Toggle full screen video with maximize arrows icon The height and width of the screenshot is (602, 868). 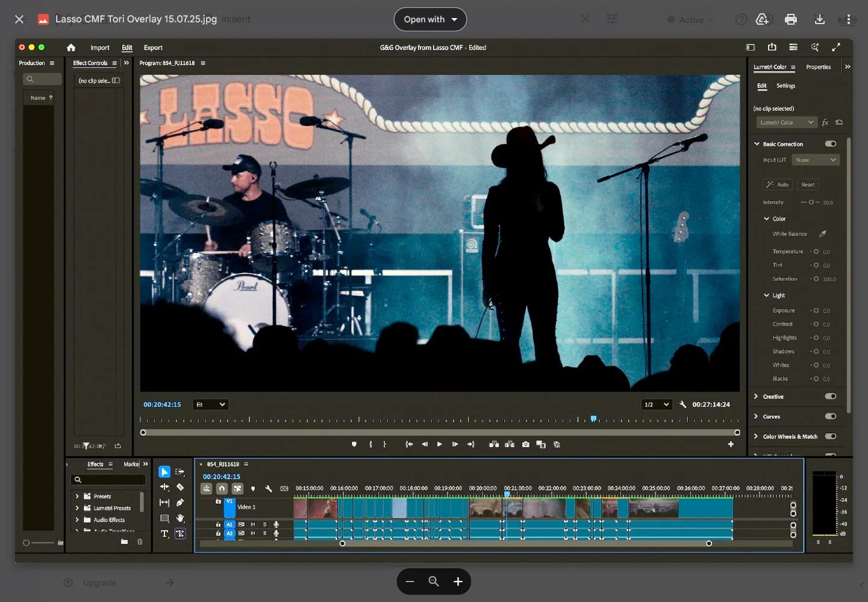836,47
